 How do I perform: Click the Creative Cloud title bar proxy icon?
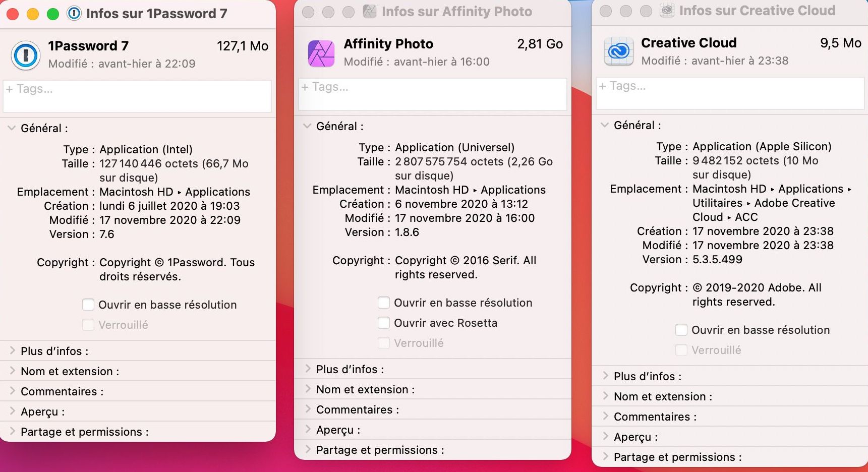pos(667,11)
